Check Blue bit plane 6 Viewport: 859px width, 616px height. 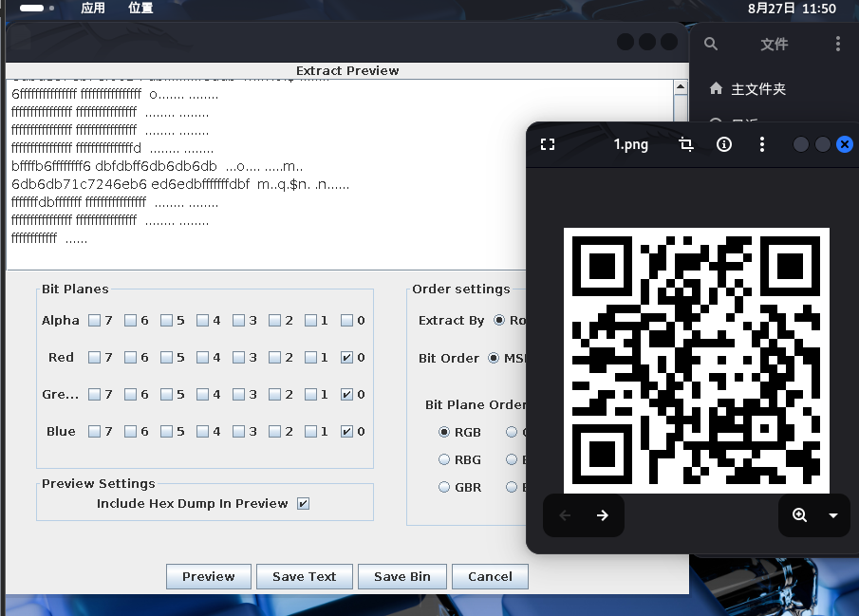point(130,431)
